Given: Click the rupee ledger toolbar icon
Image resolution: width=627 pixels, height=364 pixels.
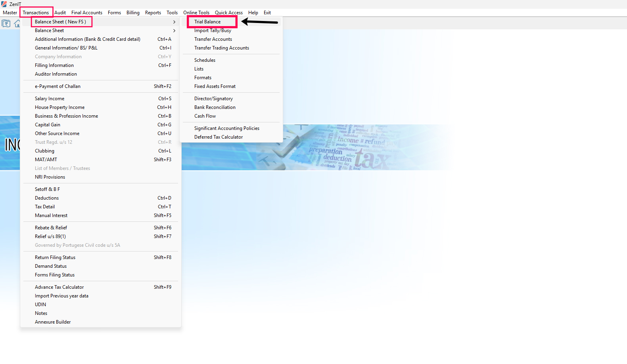Looking at the screenshot, I should 6,24.
